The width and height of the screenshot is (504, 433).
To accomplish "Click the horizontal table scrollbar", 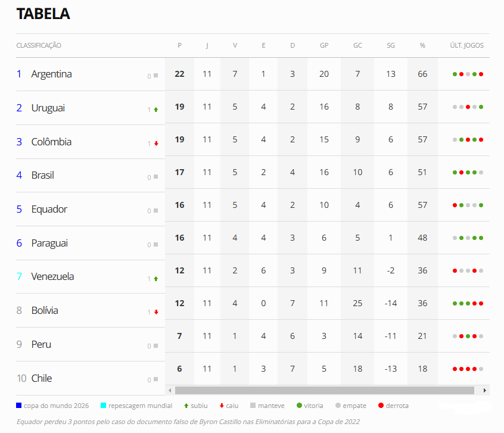I will coord(324,390).
